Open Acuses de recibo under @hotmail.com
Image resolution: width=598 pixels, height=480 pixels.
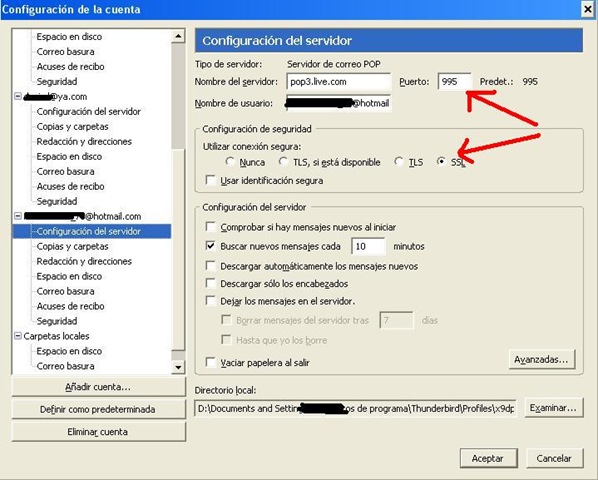[x=70, y=306]
